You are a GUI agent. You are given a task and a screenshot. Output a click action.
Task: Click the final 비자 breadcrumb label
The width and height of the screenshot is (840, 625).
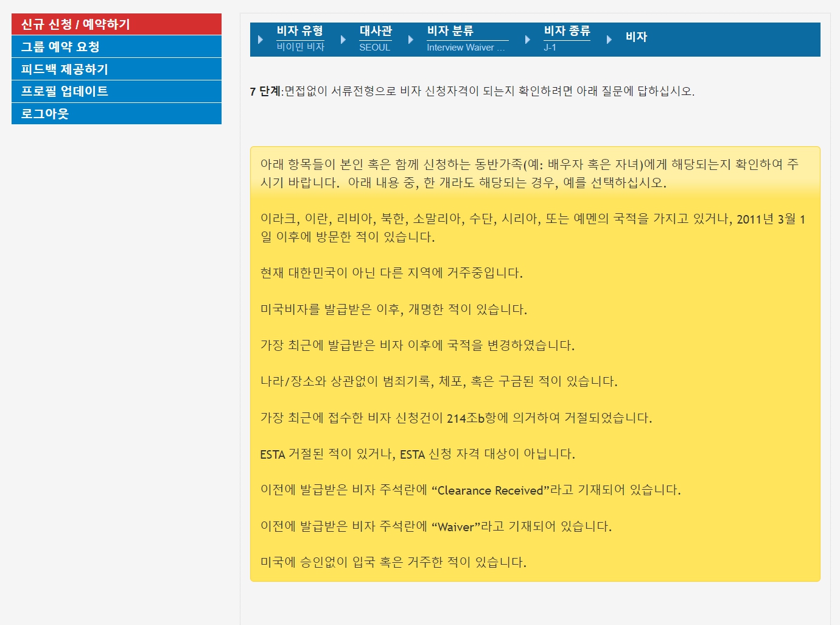coord(636,37)
